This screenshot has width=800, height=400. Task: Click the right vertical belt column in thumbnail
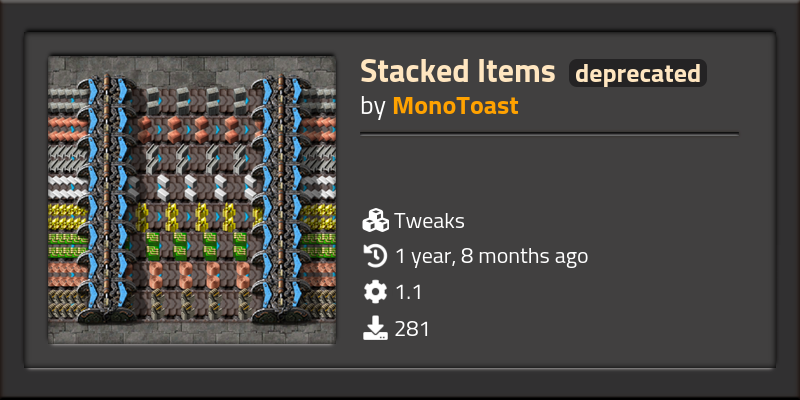(x=280, y=200)
